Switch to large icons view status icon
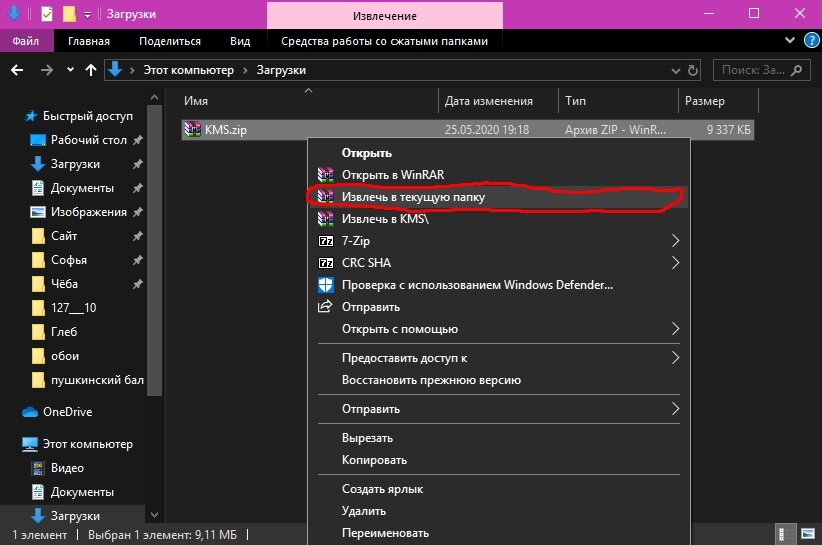822x545 pixels. coord(808,535)
